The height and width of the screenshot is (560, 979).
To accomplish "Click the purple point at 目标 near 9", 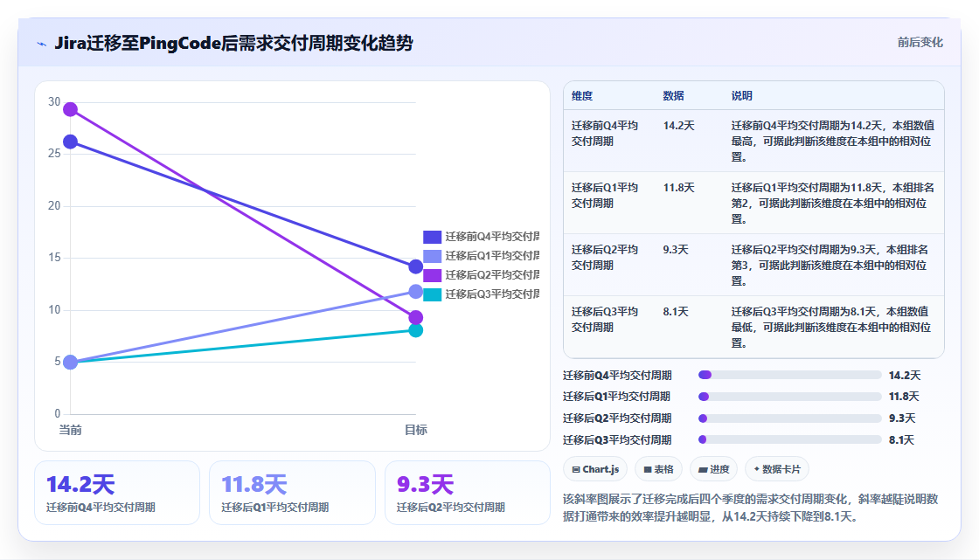I will tap(416, 318).
